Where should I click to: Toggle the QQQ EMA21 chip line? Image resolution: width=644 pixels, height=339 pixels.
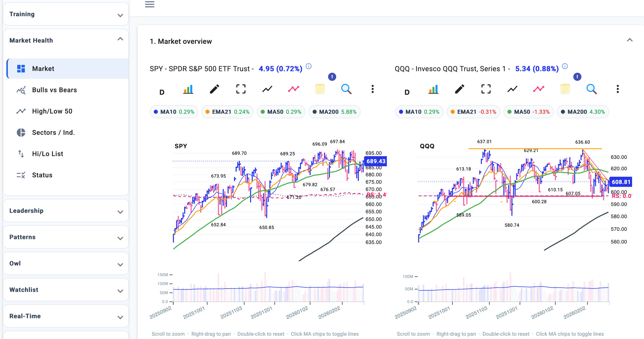tap(473, 112)
